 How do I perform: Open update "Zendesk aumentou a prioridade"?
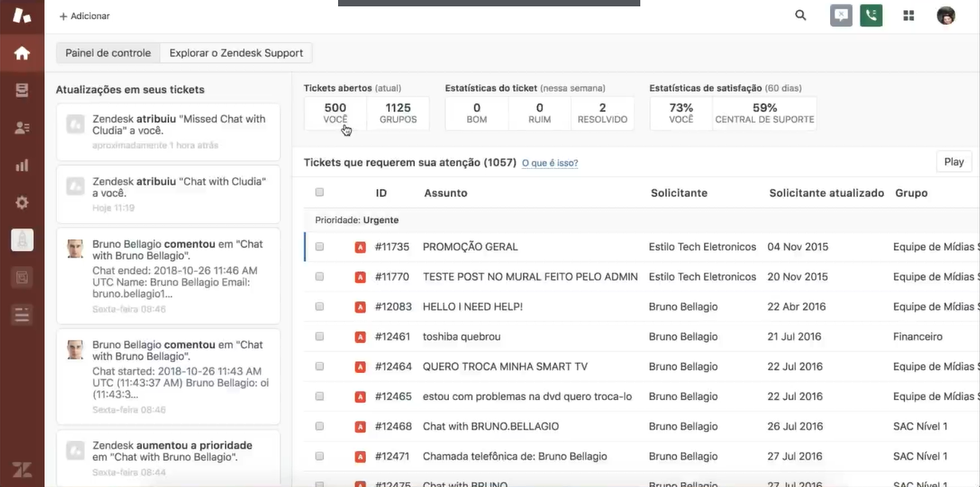pos(168,458)
